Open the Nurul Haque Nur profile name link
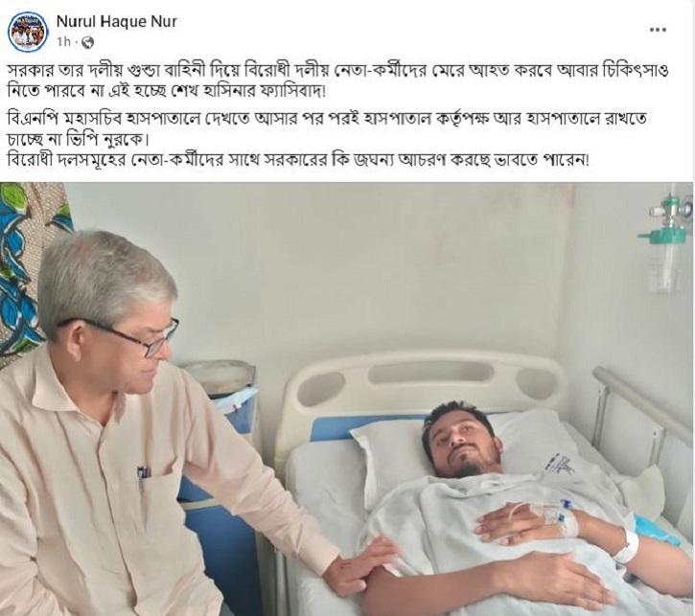Image resolution: width=695 pixels, height=616 pixels. [117, 21]
